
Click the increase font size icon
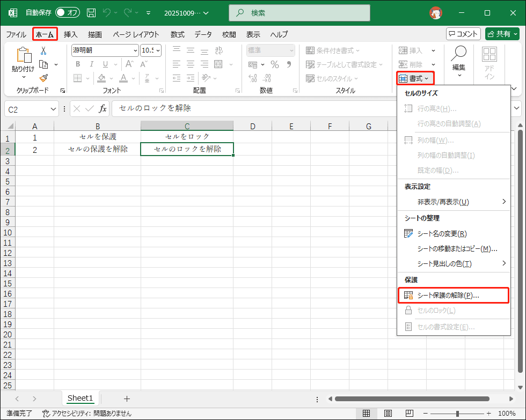click(x=129, y=64)
